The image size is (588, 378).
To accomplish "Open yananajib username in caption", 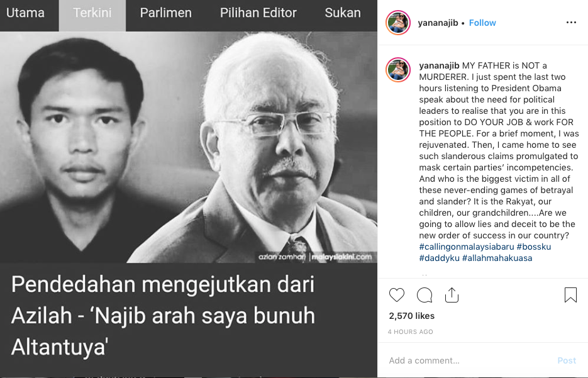I will pos(439,65).
